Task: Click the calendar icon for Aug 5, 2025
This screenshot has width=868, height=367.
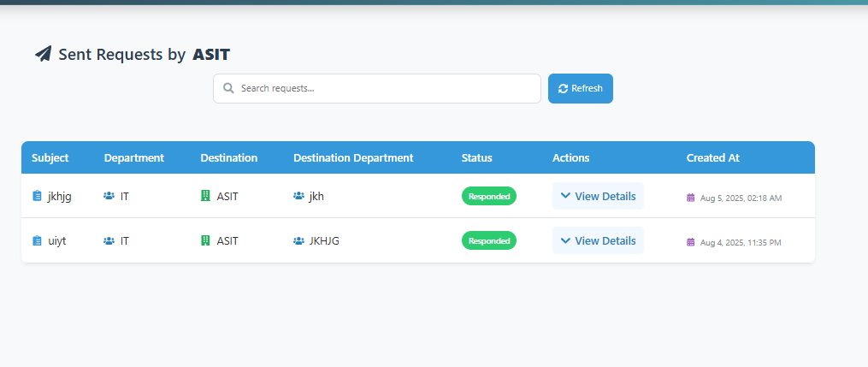Action: 690,198
